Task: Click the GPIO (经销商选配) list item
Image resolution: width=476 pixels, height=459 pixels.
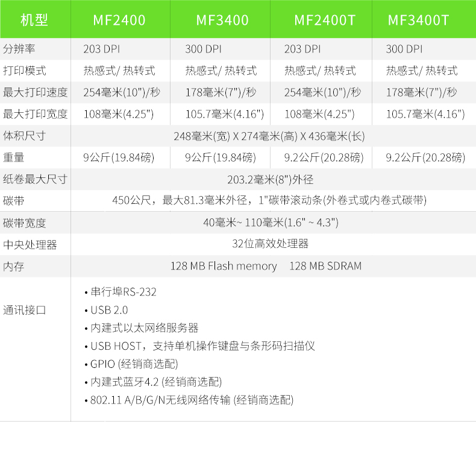Action: coord(131,364)
